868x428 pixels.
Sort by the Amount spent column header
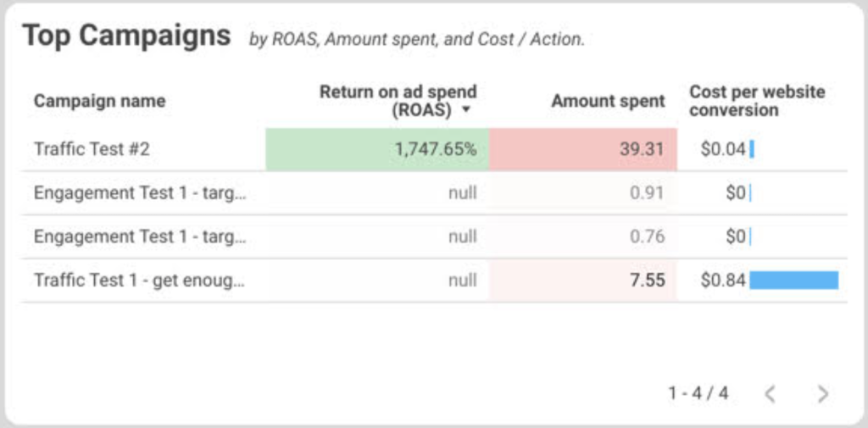608,102
